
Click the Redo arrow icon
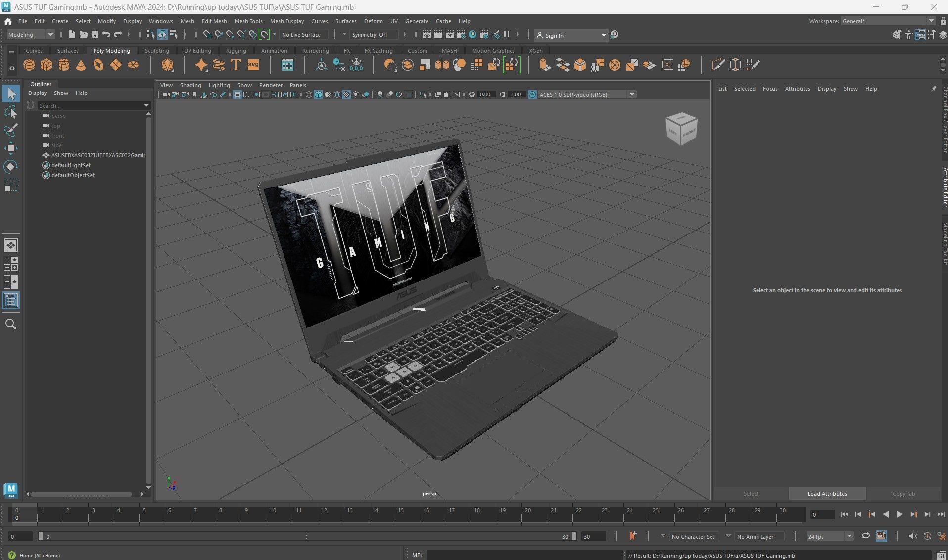[118, 35]
